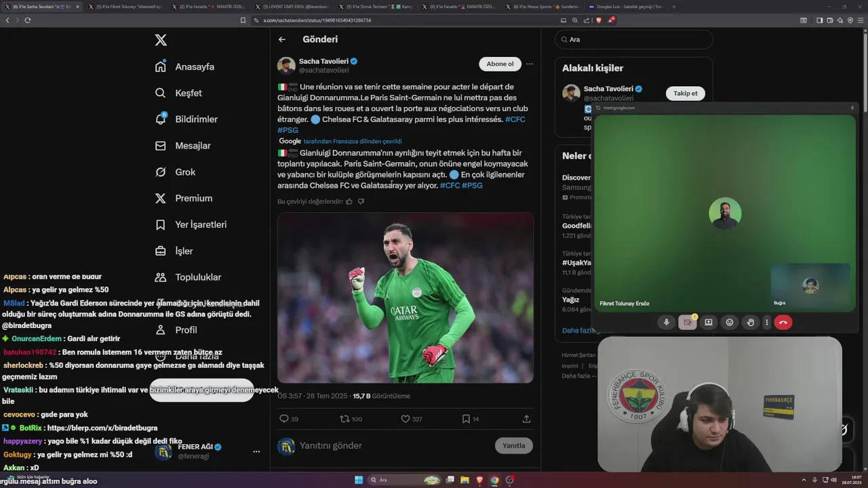This screenshot has width=868, height=488.
Task: Click the reply icon with 39 replies
Action: (x=284, y=419)
